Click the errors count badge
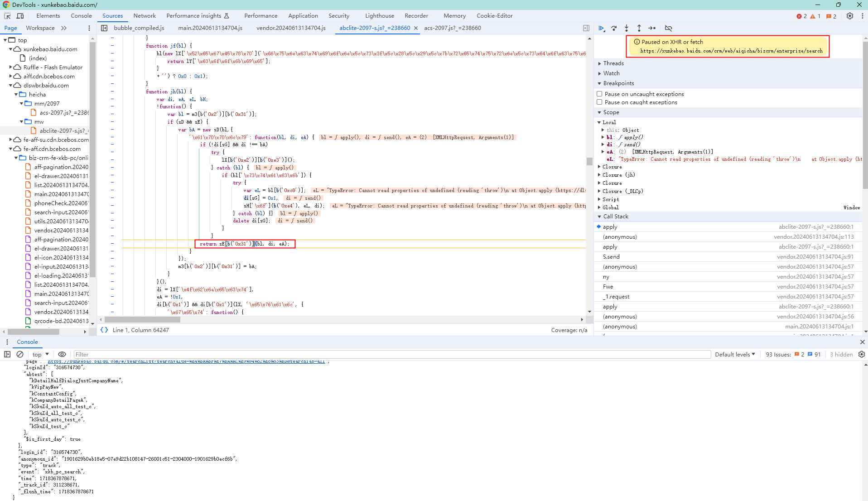 (801, 16)
